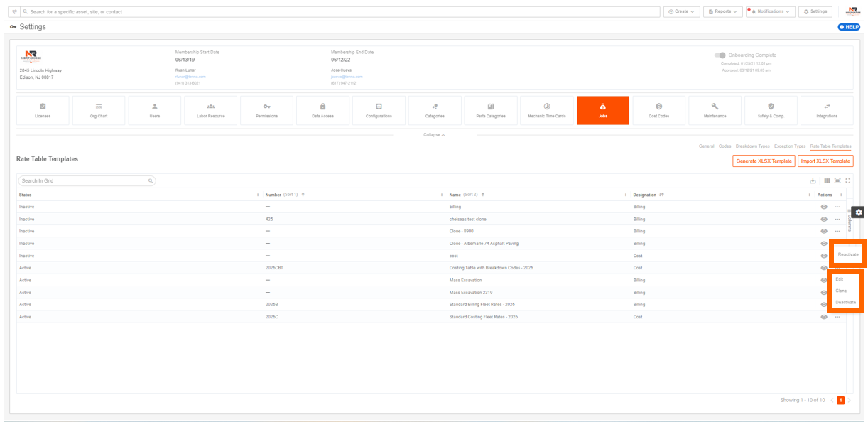Open the Data Access tile
868x422 pixels.
[322, 110]
